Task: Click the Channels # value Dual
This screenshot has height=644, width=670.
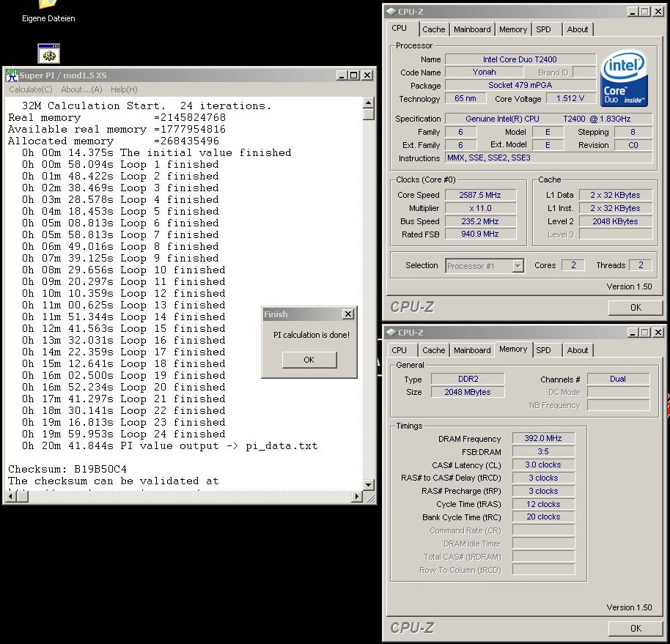Action: 618,379
